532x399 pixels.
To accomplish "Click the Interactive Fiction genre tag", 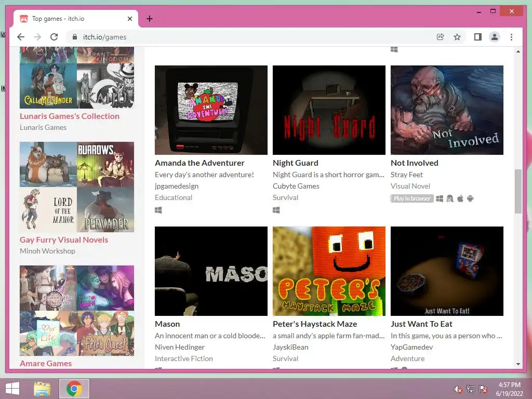I will tap(184, 358).
